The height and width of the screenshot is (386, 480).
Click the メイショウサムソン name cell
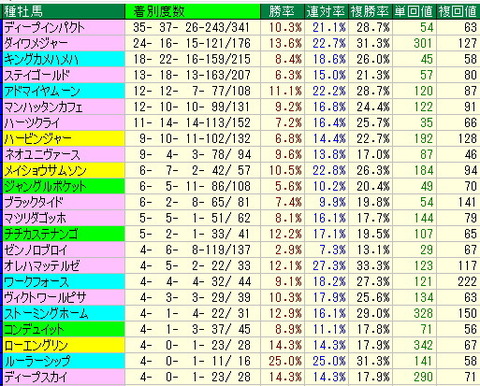[x=64, y=170]
